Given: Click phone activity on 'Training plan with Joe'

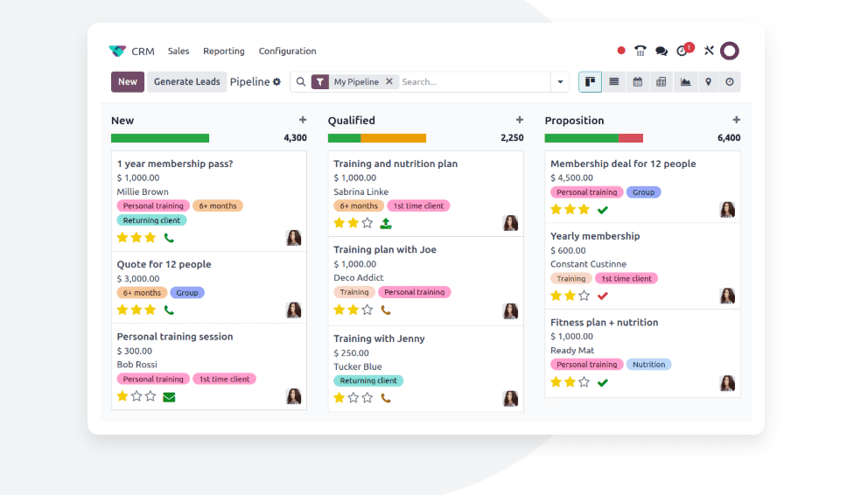Looking at the screenshot, I should point(386,310).
